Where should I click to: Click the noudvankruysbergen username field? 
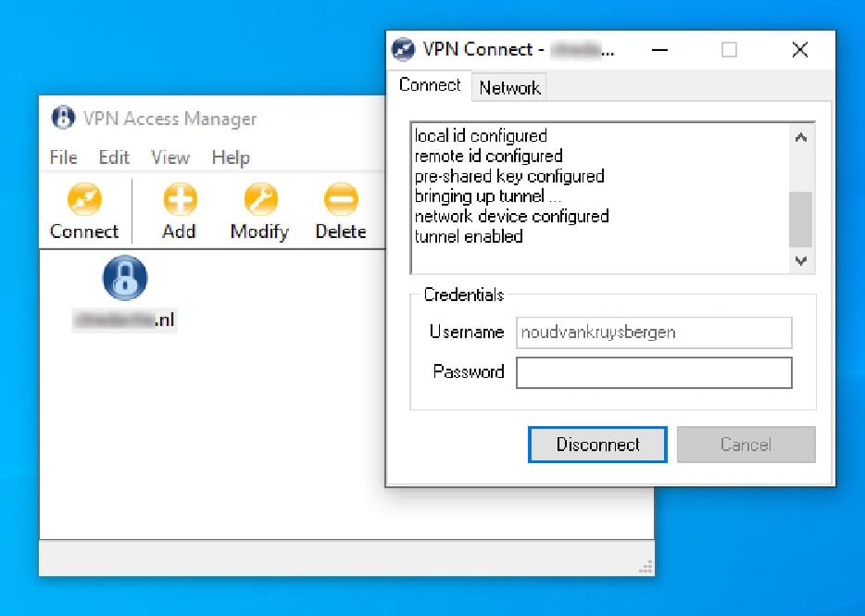pyautogui.click(x=653, y=333)
